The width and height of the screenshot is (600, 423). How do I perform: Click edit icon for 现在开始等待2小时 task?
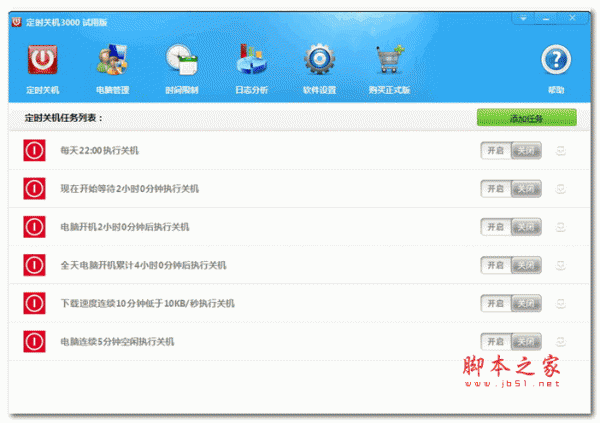coord(561,188)
